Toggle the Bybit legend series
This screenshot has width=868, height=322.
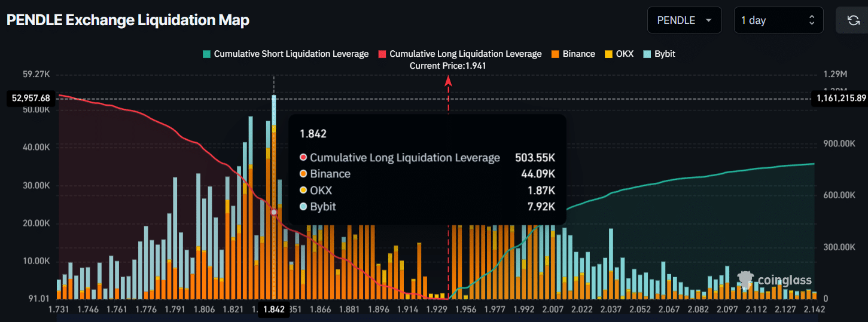[664, 54]
